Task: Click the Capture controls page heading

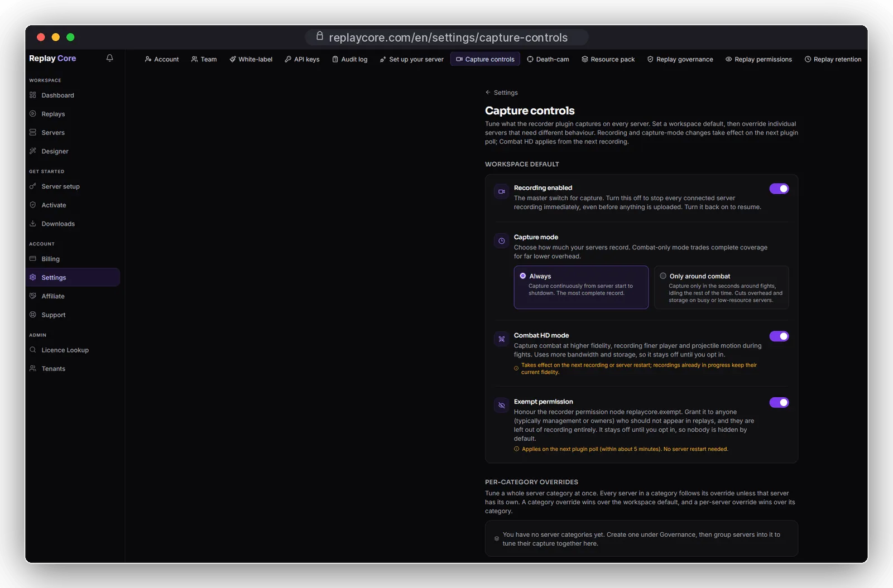Action: pos(530,110)
